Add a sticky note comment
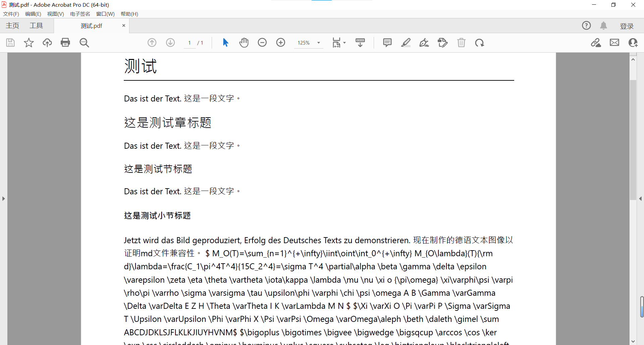The image size is (644, 345). [x=387, y=43]
